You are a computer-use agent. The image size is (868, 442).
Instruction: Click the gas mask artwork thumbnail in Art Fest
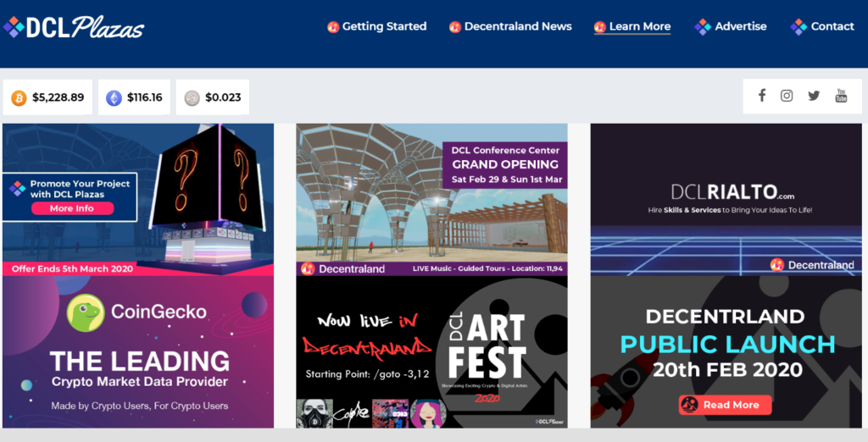pyautogui.click(x=315, y=413)
